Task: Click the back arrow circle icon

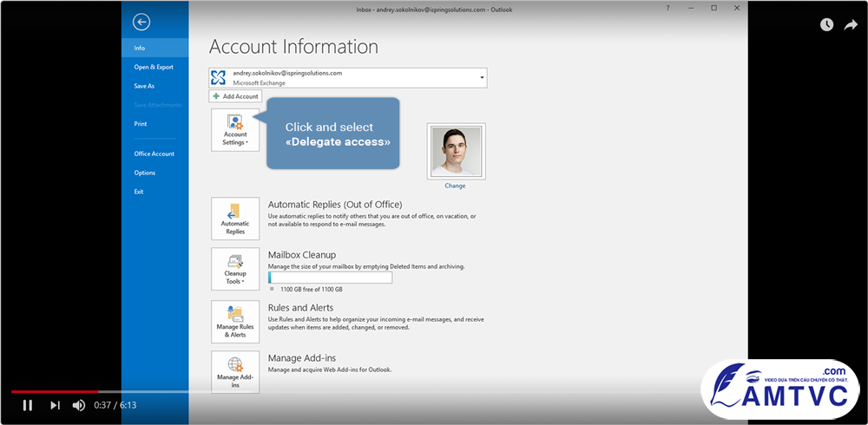Action: (x=141, y=23)
